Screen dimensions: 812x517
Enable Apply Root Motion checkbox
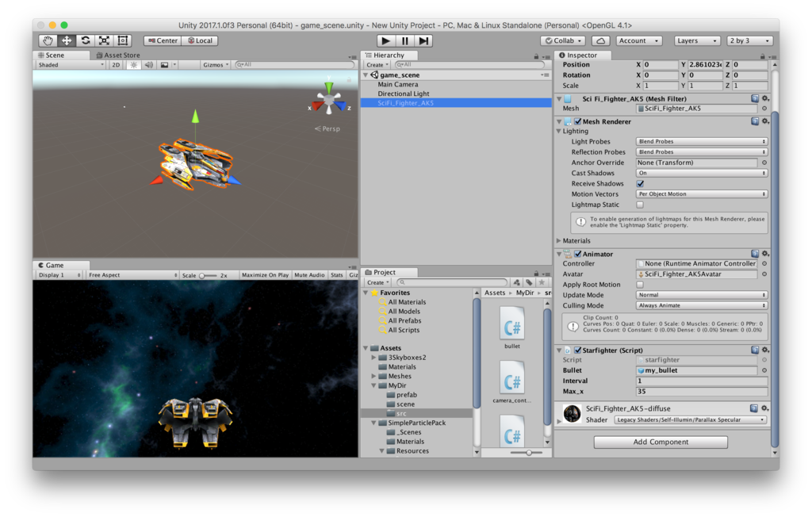click(x=640, y=285)
